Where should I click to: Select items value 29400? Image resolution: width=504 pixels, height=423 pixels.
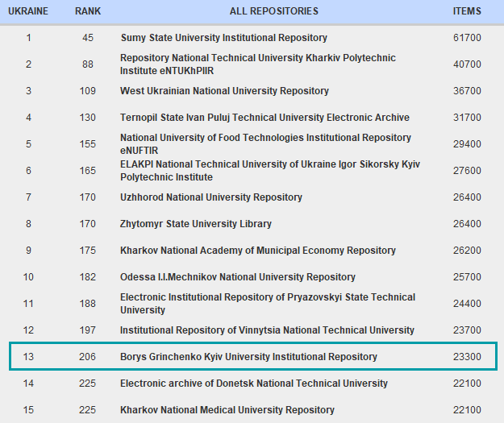(x=467, y=144)
